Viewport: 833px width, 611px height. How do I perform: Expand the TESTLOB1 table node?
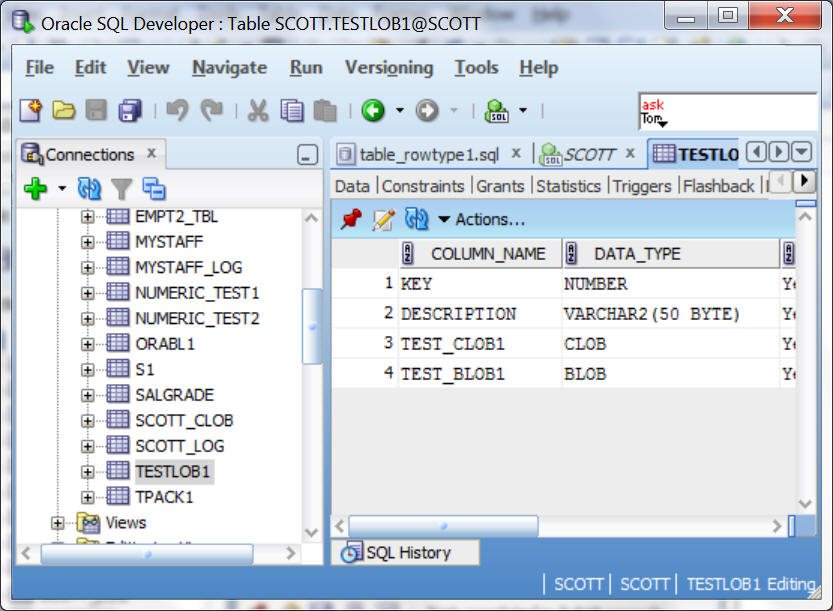[x=88, y=472]
